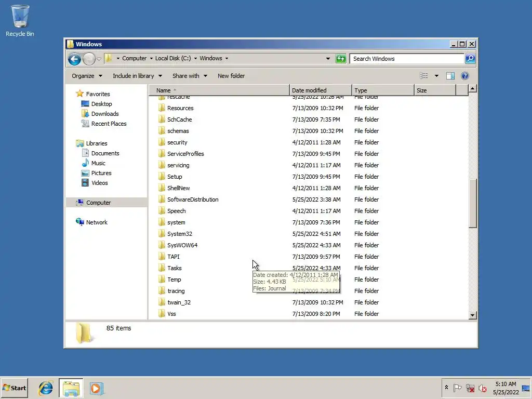Click the system folder name
This screenshot has height=399, width=532.
click(x=176, y=222)
